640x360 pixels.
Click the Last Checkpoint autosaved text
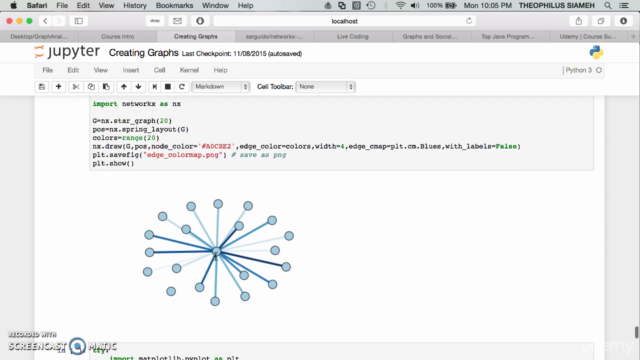tap(242, 54)
